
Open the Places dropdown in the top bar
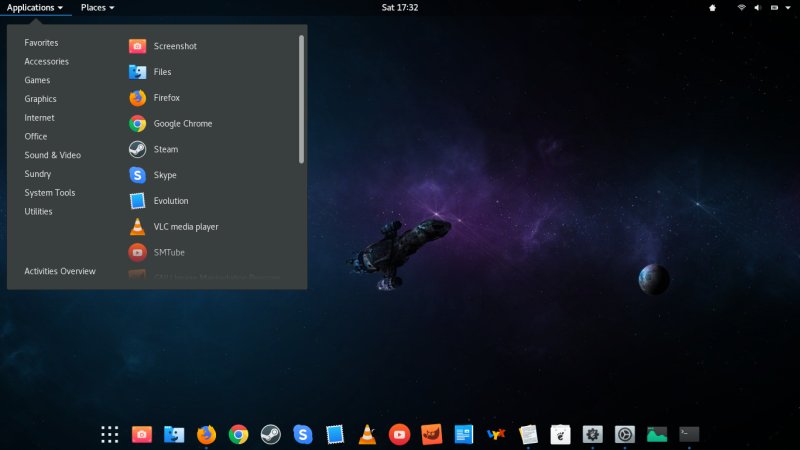coord(97,7)
